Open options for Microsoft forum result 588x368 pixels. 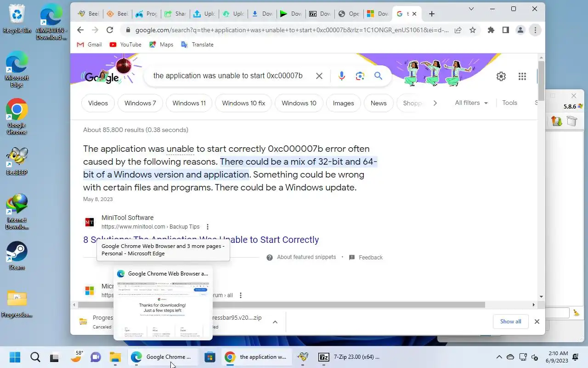point(240,295)
